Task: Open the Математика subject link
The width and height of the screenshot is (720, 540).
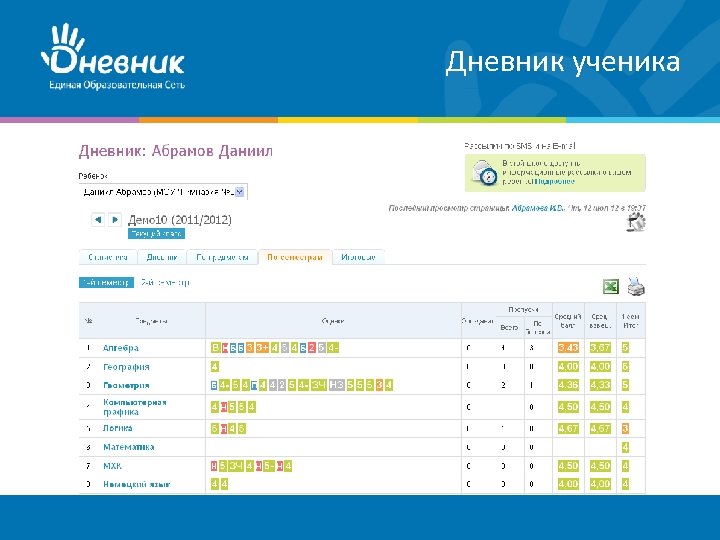Action: pyautogui.click(x=129, y=447)
